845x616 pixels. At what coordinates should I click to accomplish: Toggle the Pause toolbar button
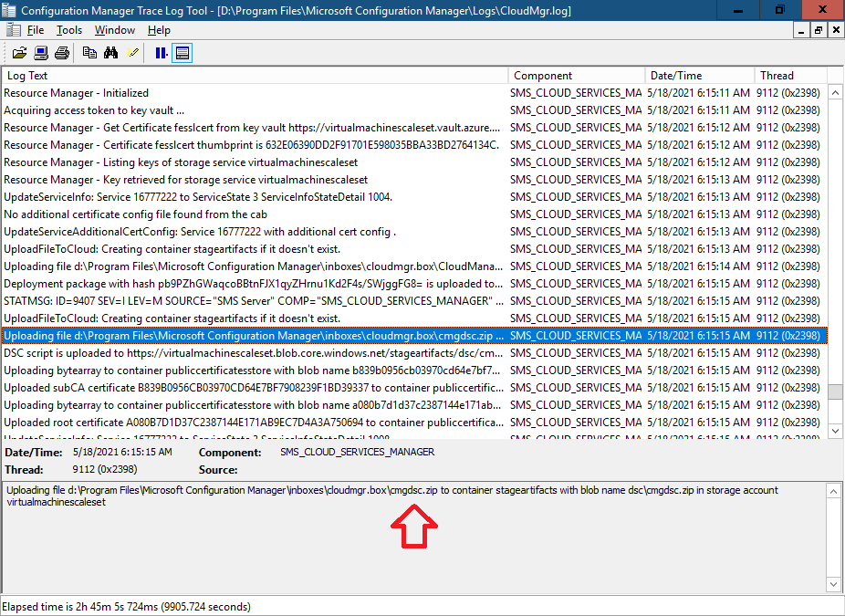[x=162, y=53]
